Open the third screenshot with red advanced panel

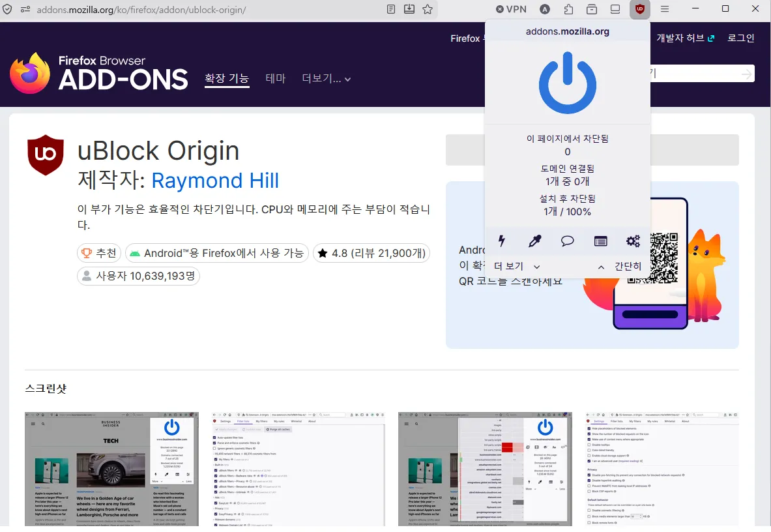point(485,469)
